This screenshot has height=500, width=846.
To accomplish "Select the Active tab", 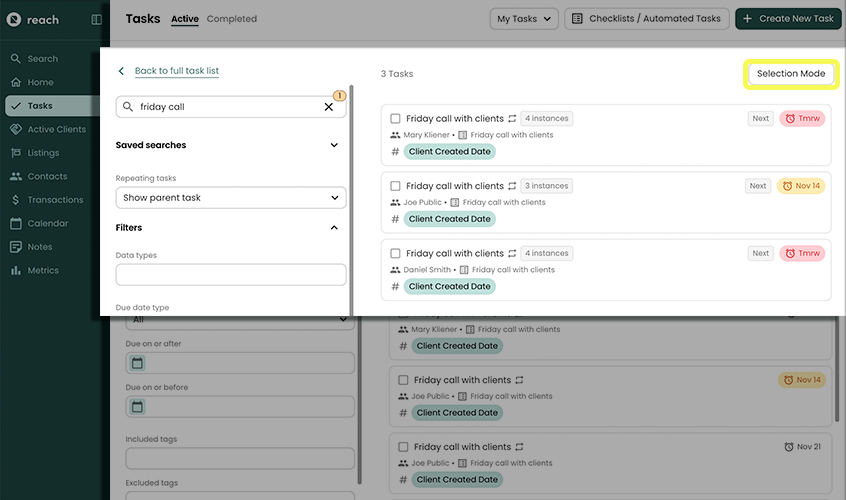I will tap(185, 19).
